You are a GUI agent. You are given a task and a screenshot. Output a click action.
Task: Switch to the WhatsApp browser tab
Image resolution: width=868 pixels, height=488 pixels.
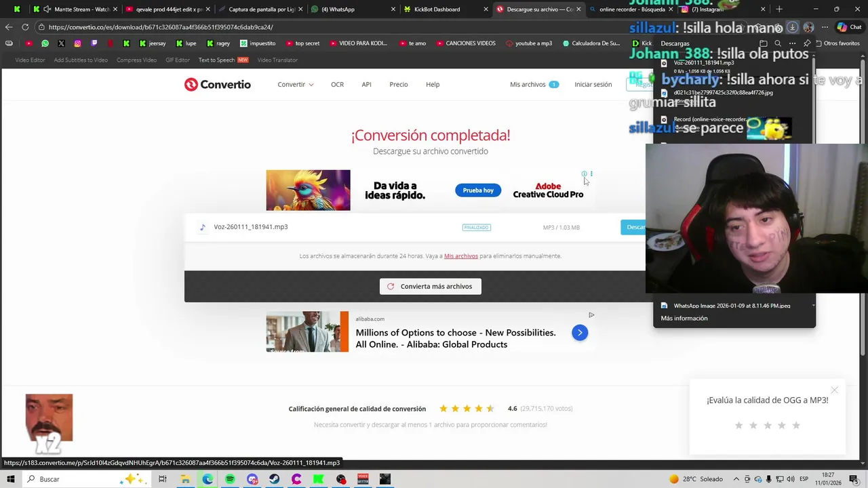[x=353, y=9]
